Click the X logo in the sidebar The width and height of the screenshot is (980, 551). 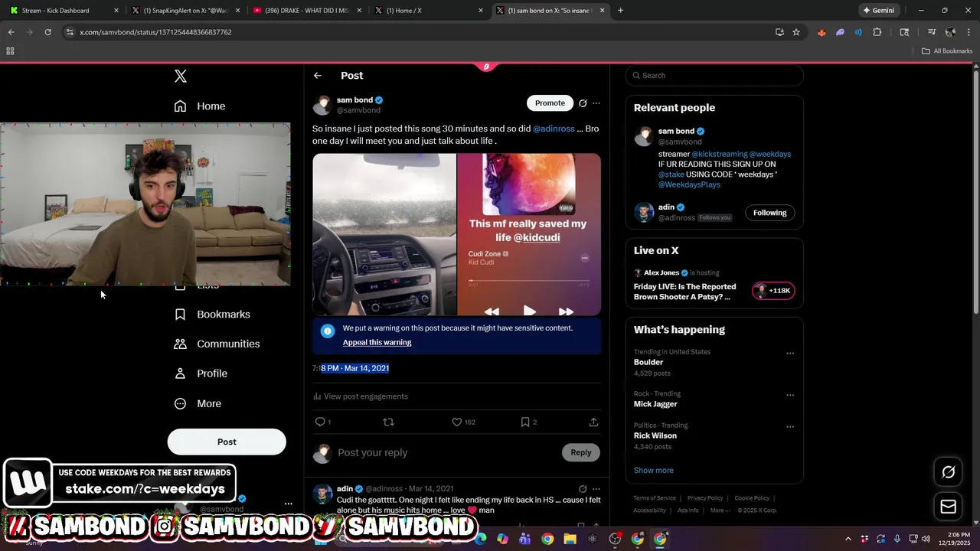[x=180, y=76]
